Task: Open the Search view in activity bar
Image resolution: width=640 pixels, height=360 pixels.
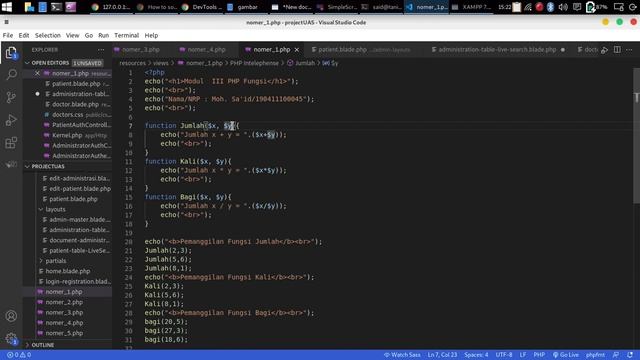Action: pos(11,75)
